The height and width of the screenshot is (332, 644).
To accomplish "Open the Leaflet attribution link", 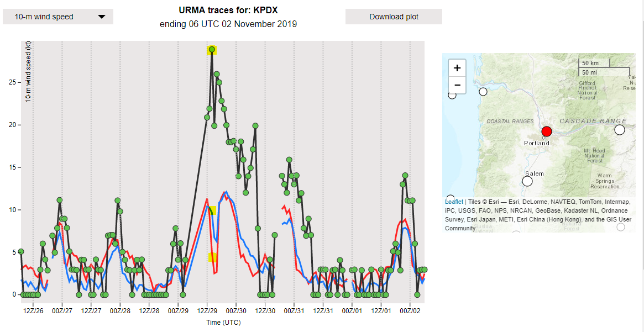I will [454, 202].
